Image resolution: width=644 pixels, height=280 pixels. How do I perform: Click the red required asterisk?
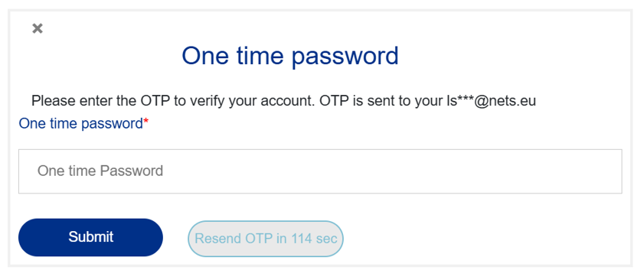pos(145,122)
